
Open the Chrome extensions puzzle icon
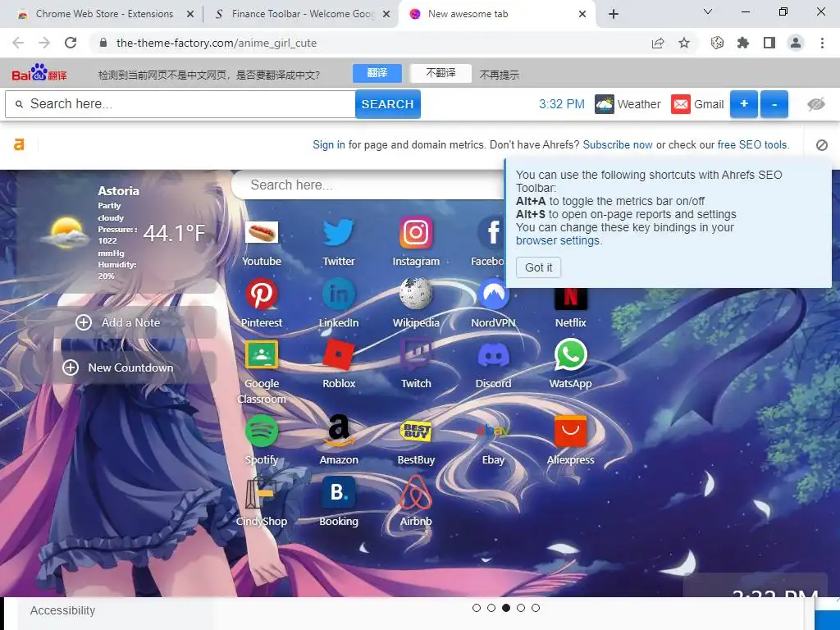click(743, 43)
